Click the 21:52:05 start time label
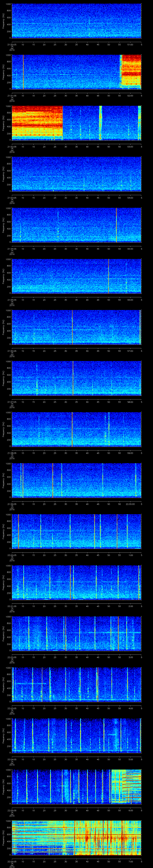This screenshot has width=153, height=868. pos(12,147)
